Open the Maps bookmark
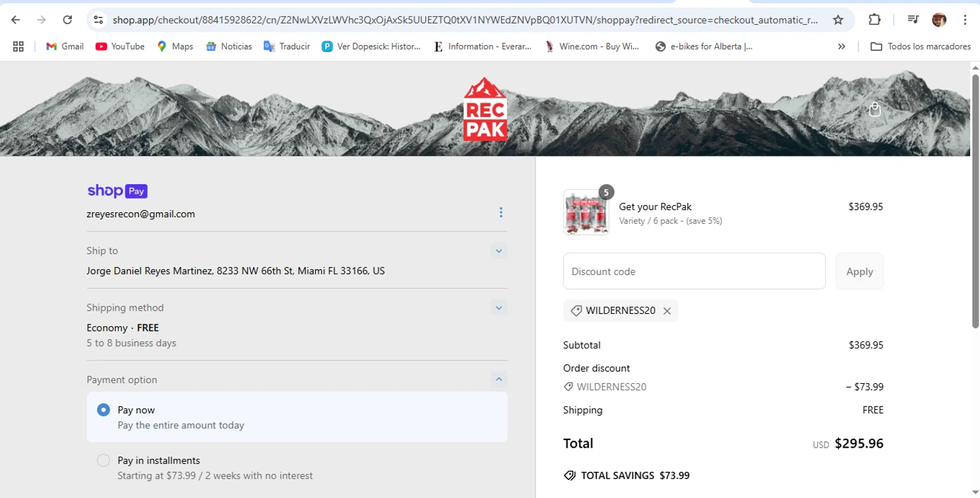The height and width of the screenshot is (498, 980). tap(175, 46)
